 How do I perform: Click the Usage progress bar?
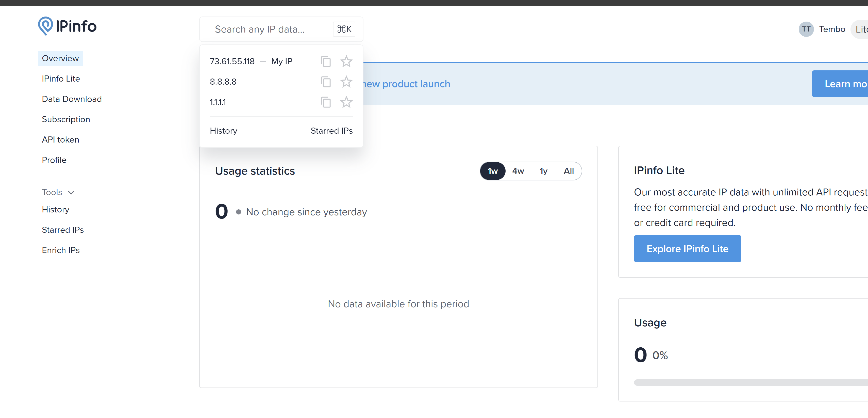click(x=751, y=383)
